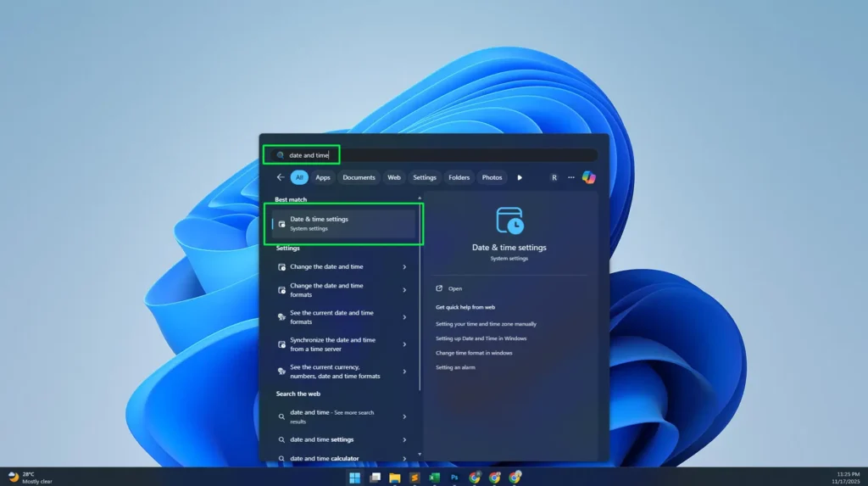Select 'Change the date and time formats' result
Image resolution: width=868 pixels, height=486 pixels.
click(344, 290)
